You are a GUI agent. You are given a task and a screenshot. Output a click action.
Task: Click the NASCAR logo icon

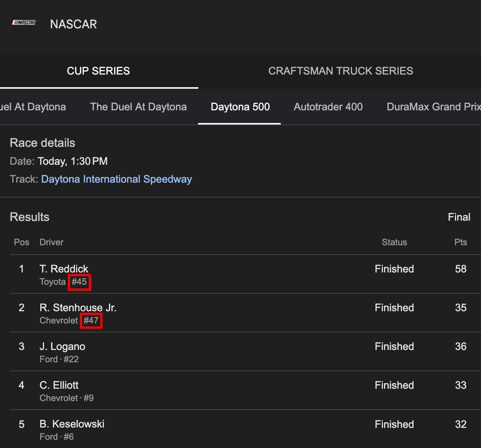(24, 23)
